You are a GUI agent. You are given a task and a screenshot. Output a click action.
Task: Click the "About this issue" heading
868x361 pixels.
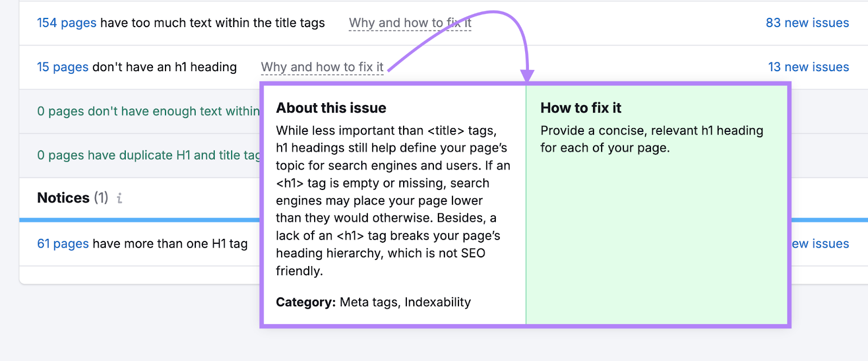click(x=331, y=108)
